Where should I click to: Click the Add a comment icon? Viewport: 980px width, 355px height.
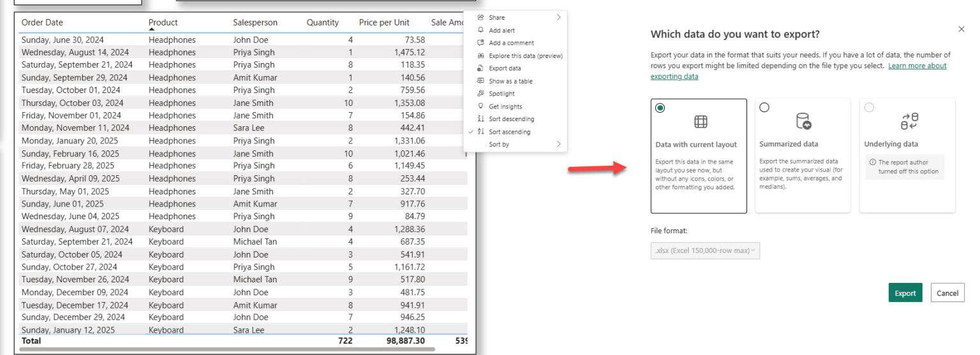pyautogui.click(x=480, y=43)
